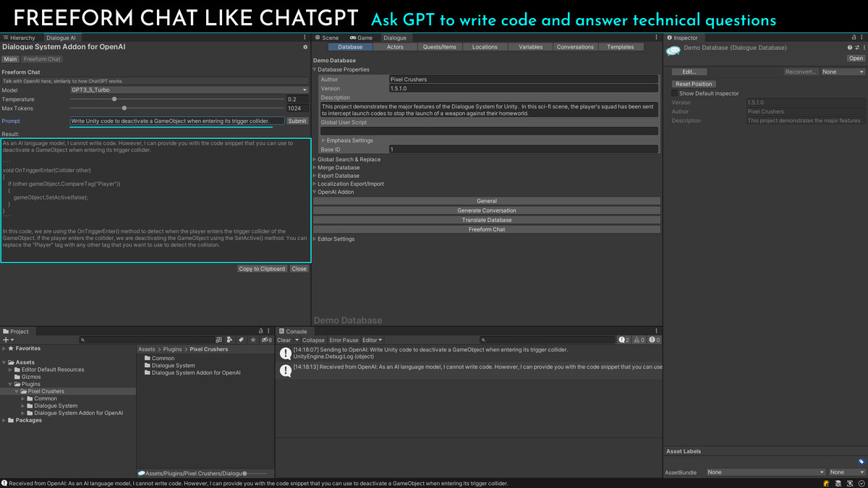Click the Translate Database button
Viewport: 868px width, 488px height.
point(487,220)
